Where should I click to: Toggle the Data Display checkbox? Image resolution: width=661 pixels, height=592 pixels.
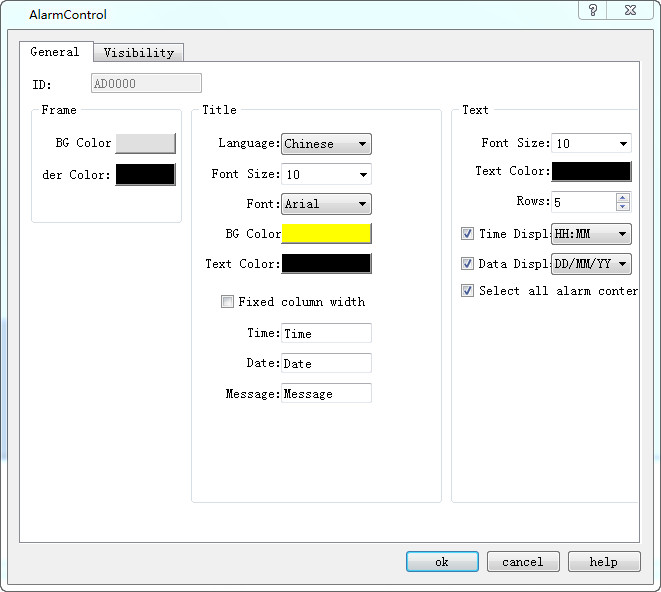click(467, 264)
